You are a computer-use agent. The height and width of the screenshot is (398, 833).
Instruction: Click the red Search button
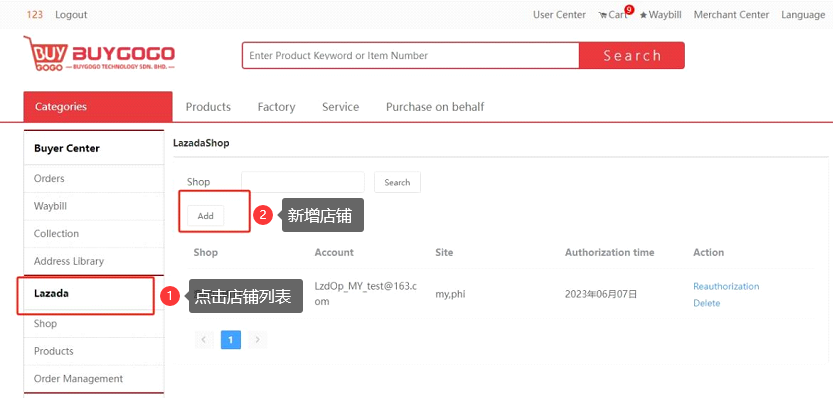pos(632,55)
